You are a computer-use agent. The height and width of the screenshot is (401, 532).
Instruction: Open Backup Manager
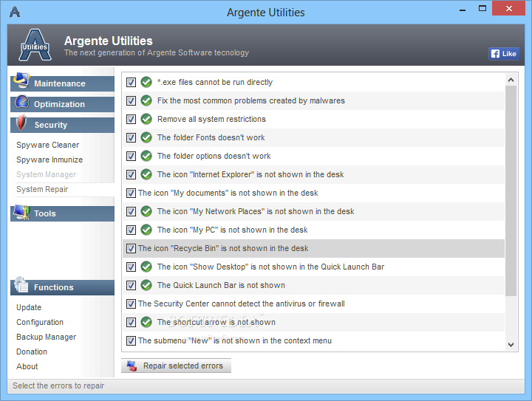(x=46, y=337)
